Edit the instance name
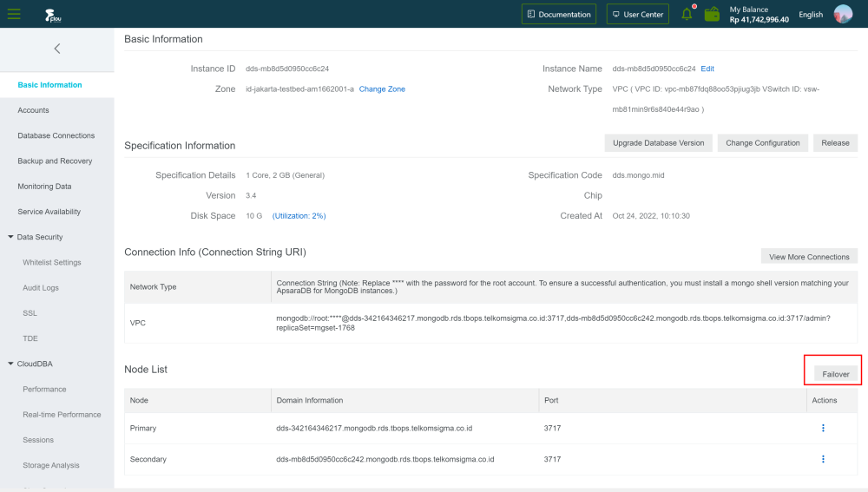Viewport: 868px width, 492px height. (707, 69)
